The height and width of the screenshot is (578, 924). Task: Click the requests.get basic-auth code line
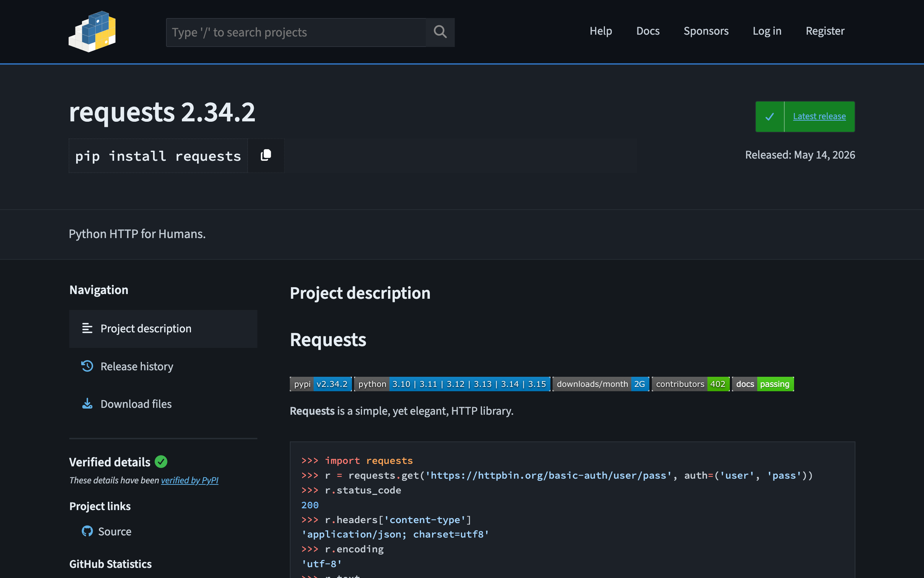557,475
